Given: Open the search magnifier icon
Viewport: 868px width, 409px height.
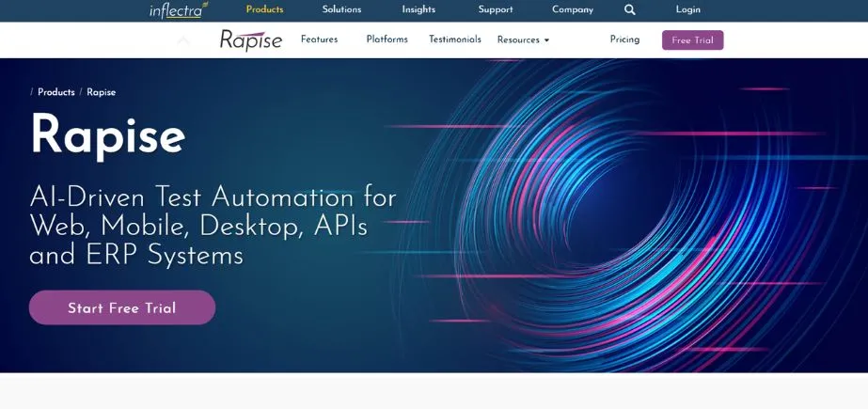Looking at the screenshot, I should [629, 10].
